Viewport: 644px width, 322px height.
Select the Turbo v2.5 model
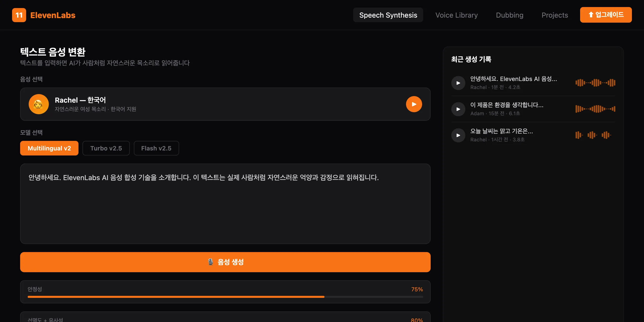point(106,148)
